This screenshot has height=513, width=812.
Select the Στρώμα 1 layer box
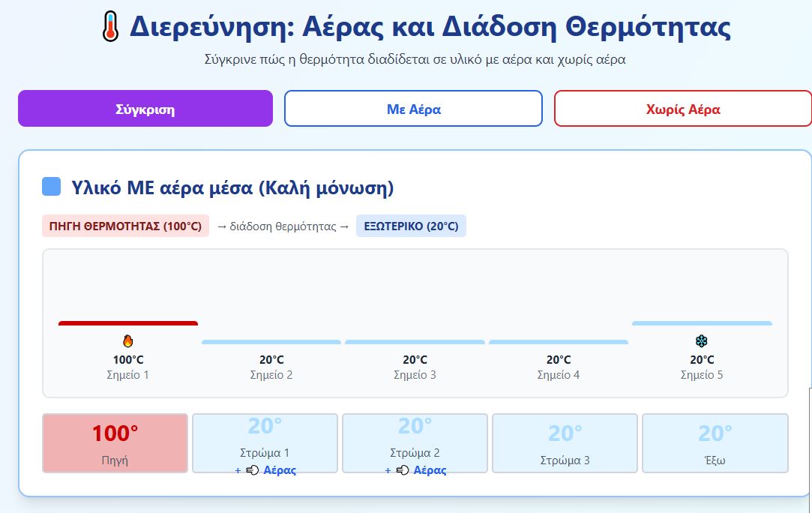tap(265, 442)
